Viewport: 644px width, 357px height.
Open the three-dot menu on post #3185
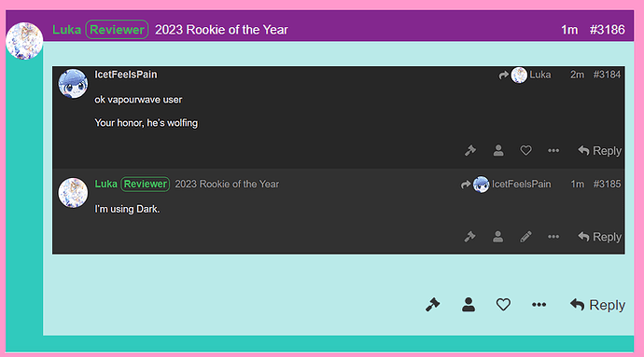pyautogui.click(x=553, y=237)
